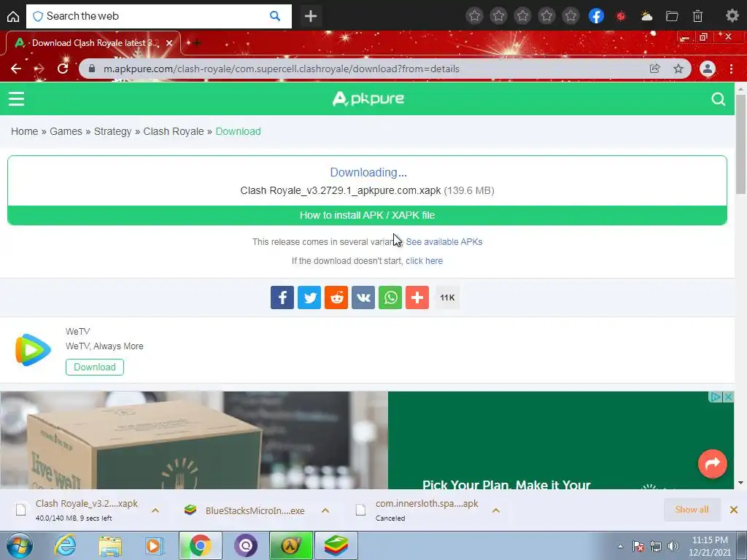This screenshot has width=747, height=560.
Task: Open APKPure site search icon
Action: (718, 98)
